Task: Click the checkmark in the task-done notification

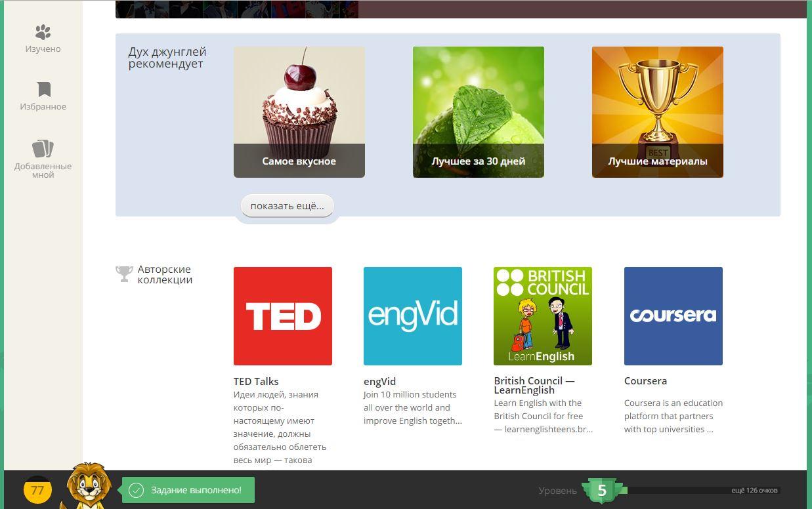Action: pyautogui.click(x=136, y=490)
